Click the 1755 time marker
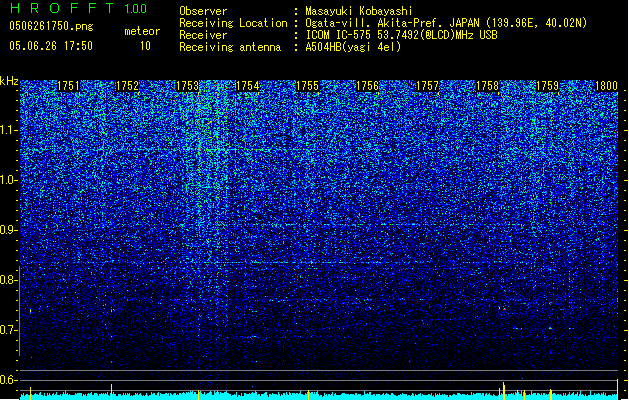The width and height of the screenshot is (629, 400). [307, 86]
